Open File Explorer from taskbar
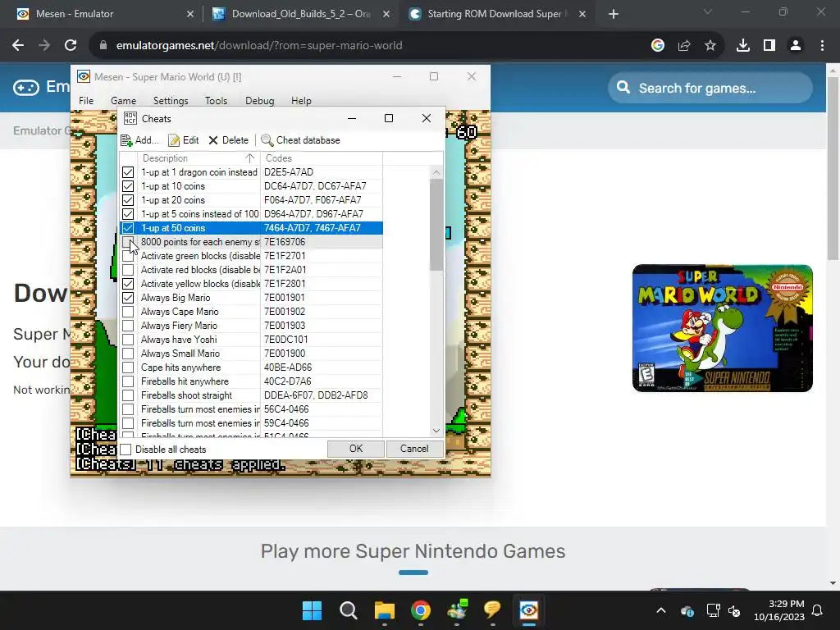The width and height of the screenshot is (840, 630). click(385, 610)
